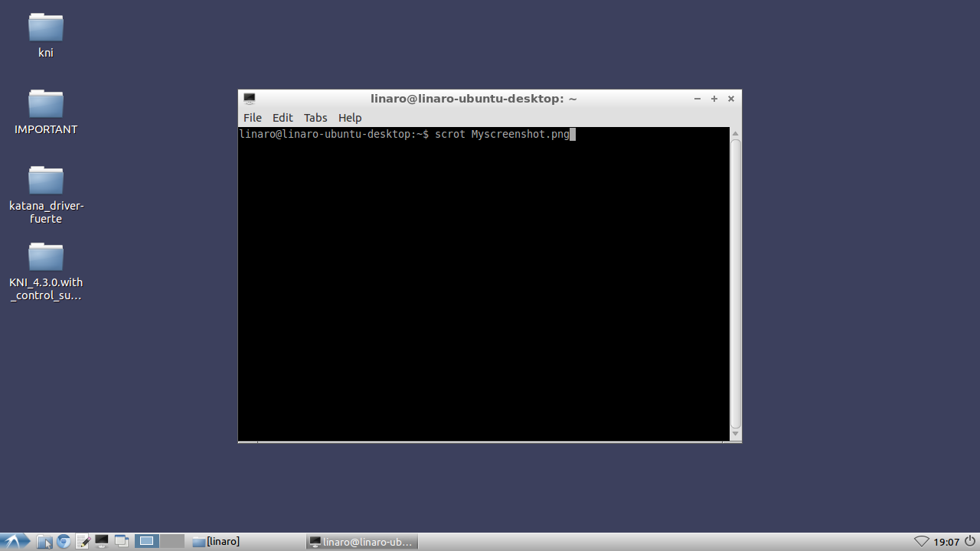Launch the file manager from taskbar
Viewport: 980px width, 551px height.
pyautogui.click(x=44, y=542)
